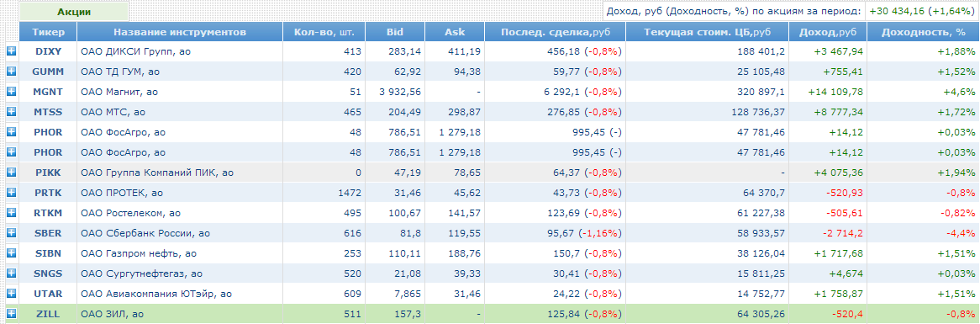Select the SIBN ticker cell
Screen dimensions: 980x324
[x=48, y=253]
